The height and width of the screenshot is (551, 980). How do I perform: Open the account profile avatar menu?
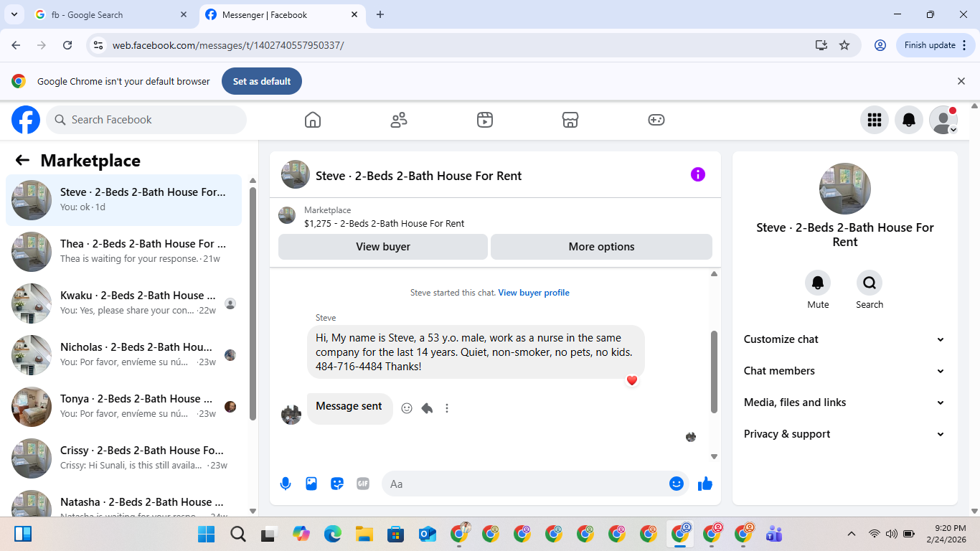coord(943,120)
